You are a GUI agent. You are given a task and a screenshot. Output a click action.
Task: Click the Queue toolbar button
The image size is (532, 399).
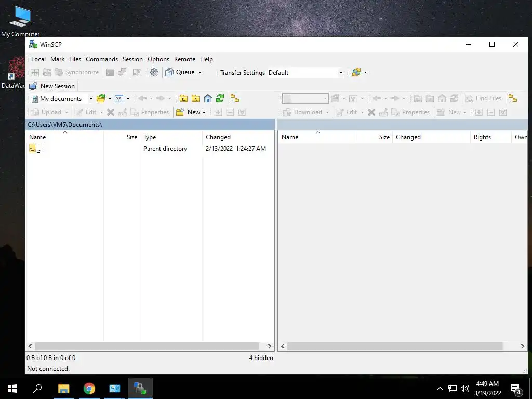pos(180,72)
